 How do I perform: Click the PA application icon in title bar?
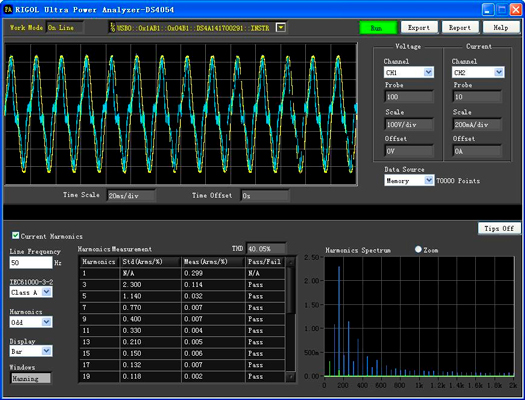[7, 9]
